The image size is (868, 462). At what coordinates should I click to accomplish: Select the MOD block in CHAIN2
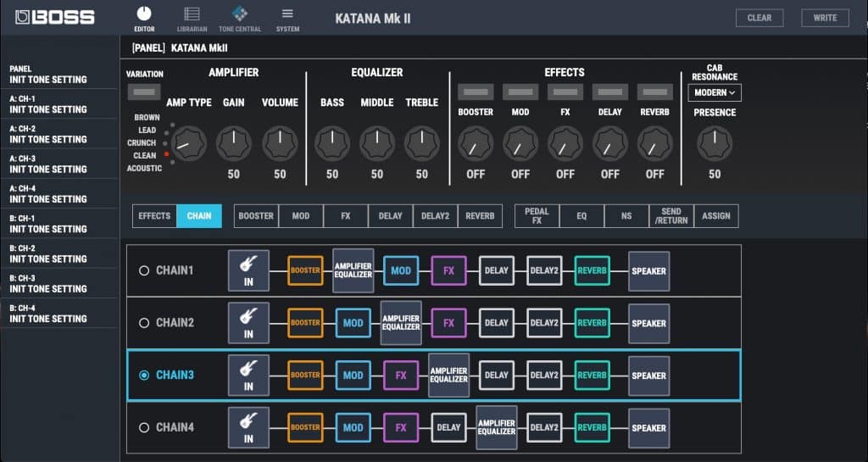[x=353, y=323]
